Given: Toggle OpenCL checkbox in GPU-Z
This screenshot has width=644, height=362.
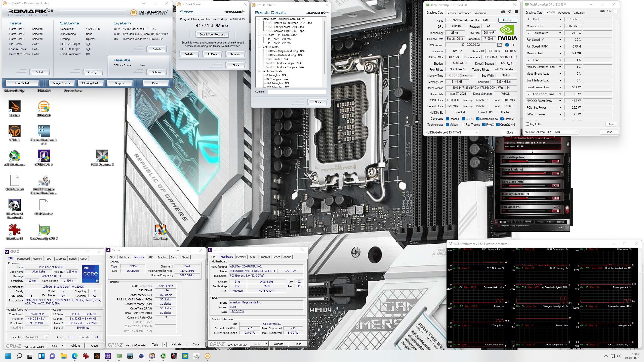Looking at the screenshot, I should click(x=447, y=119).
